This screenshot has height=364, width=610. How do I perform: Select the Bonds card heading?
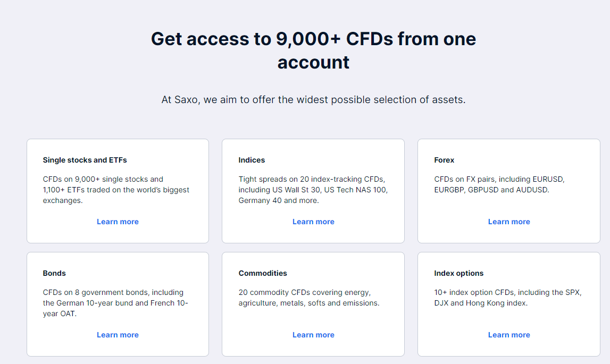[54, 273]
